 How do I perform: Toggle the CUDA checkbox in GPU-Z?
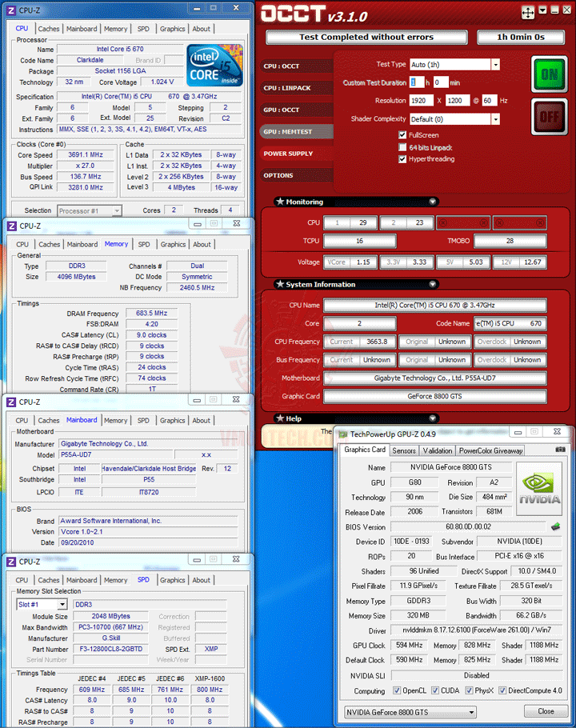point(435,690)
